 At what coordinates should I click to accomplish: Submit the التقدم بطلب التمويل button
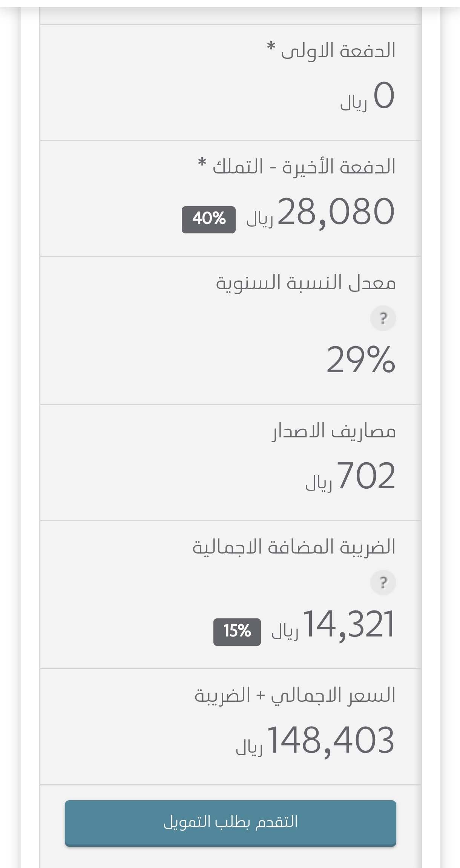coord(230,823)
